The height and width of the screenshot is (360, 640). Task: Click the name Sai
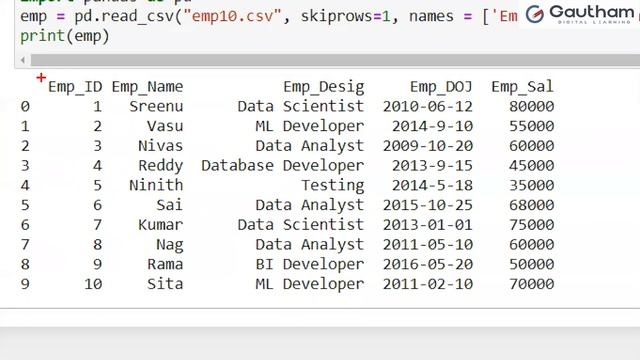[169, 204]
